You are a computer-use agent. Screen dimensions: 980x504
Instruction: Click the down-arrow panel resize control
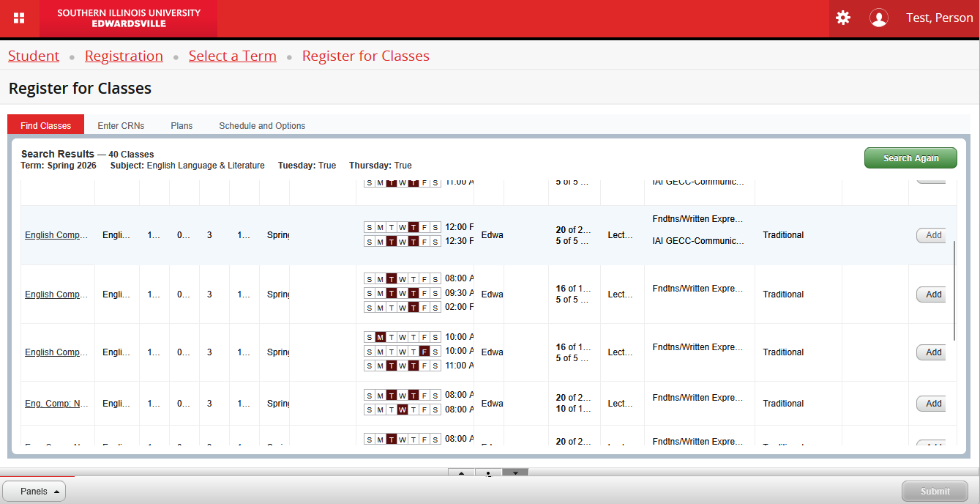(515, 473)
